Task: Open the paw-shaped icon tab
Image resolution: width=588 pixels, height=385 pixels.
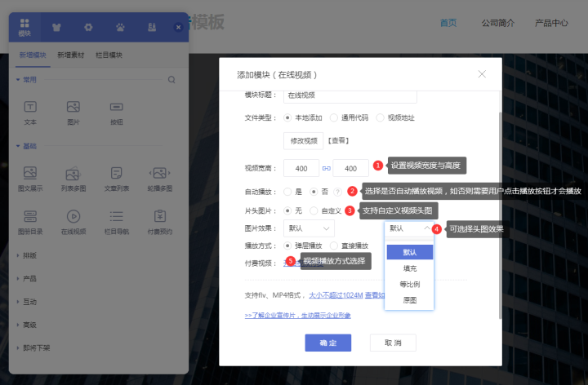Action: (x=120, y=28)
